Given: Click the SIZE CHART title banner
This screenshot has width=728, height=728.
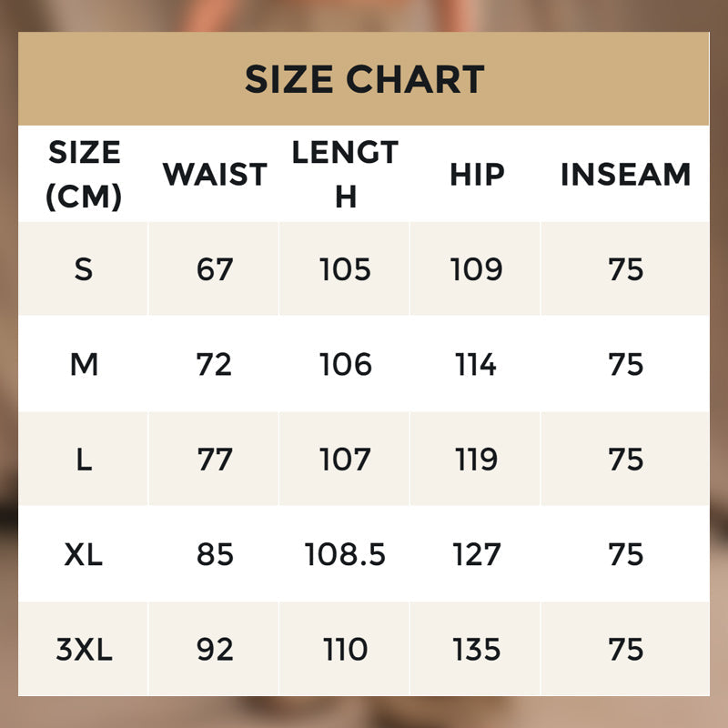Looking at the screenshot, I should coord(364,80).
